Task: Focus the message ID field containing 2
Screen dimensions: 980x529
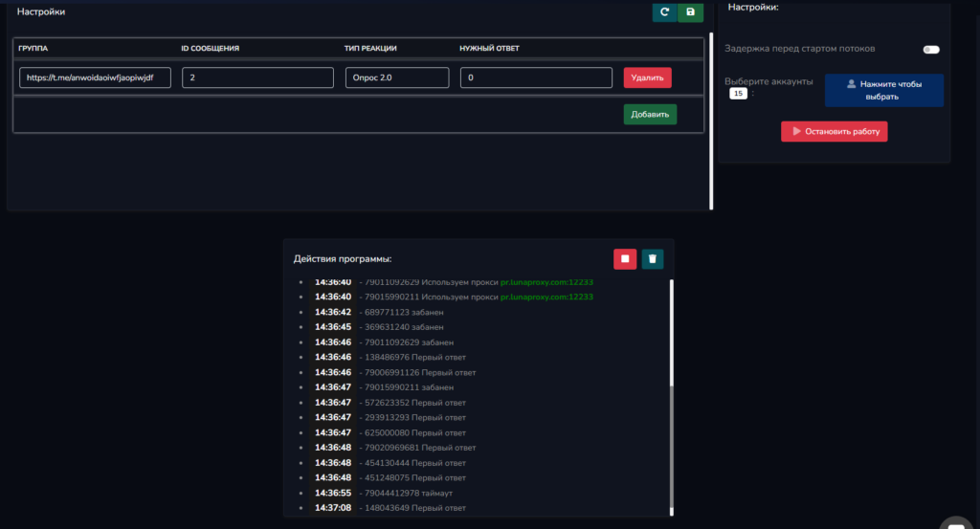Action: tap(256, 77)
